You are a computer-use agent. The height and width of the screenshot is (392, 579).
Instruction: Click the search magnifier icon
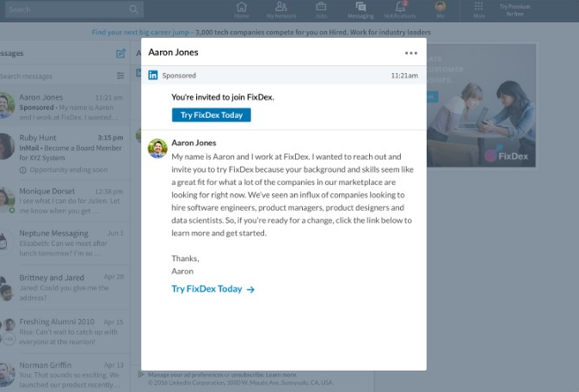(133, 9)
